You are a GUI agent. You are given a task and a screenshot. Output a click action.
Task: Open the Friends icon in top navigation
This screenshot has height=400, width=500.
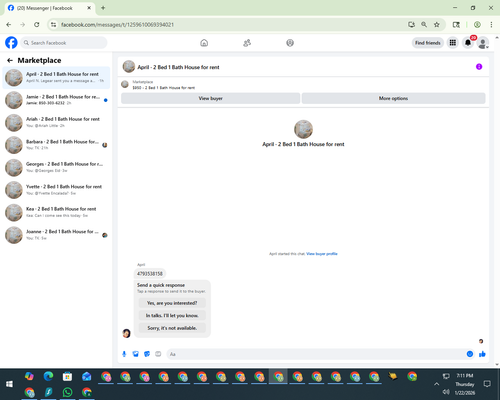[x=247, y=43]
